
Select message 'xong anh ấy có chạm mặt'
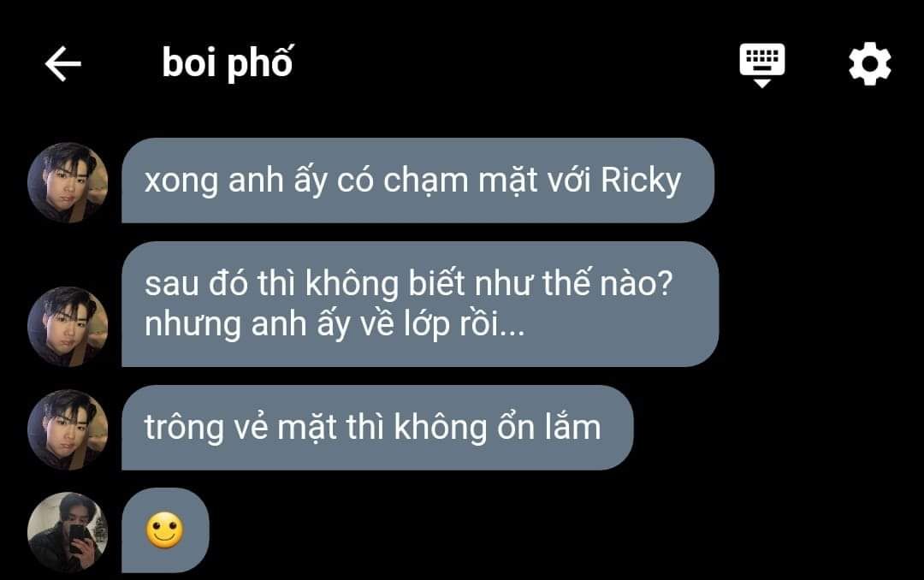418,181
